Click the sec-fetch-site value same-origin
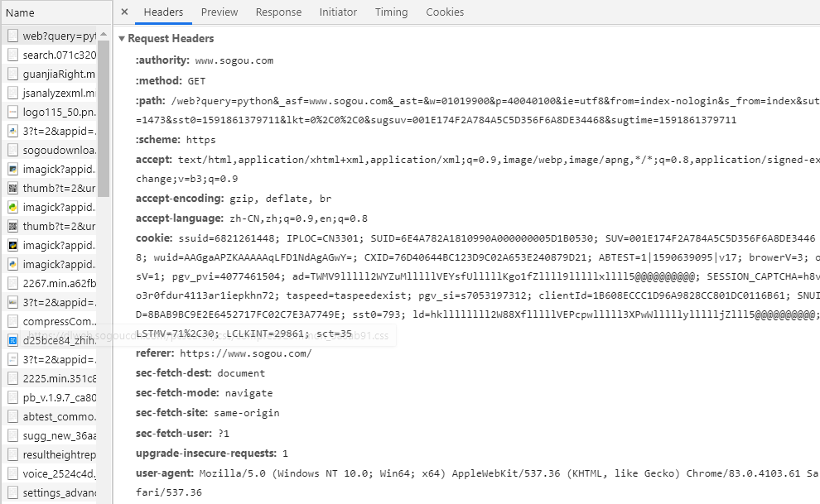Viewport: 820px width, 504px height. pos(246,413)
